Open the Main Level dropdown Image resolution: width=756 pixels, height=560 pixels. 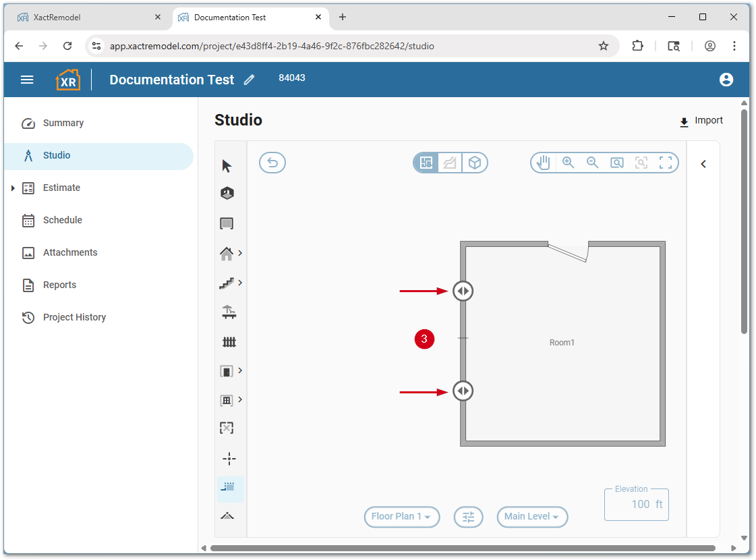tap(532, 517)
